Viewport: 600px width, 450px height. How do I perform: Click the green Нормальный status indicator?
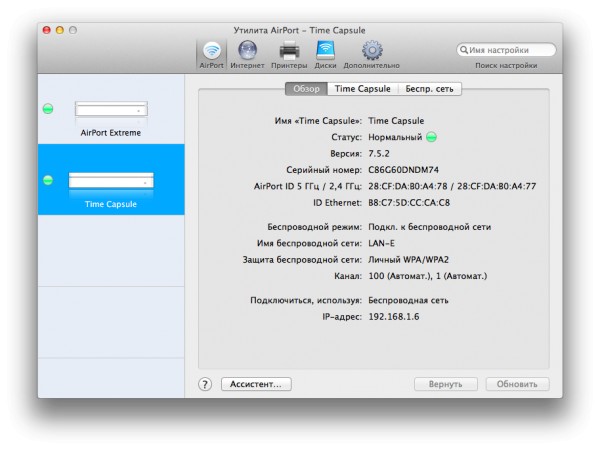(x=431, y=137)
